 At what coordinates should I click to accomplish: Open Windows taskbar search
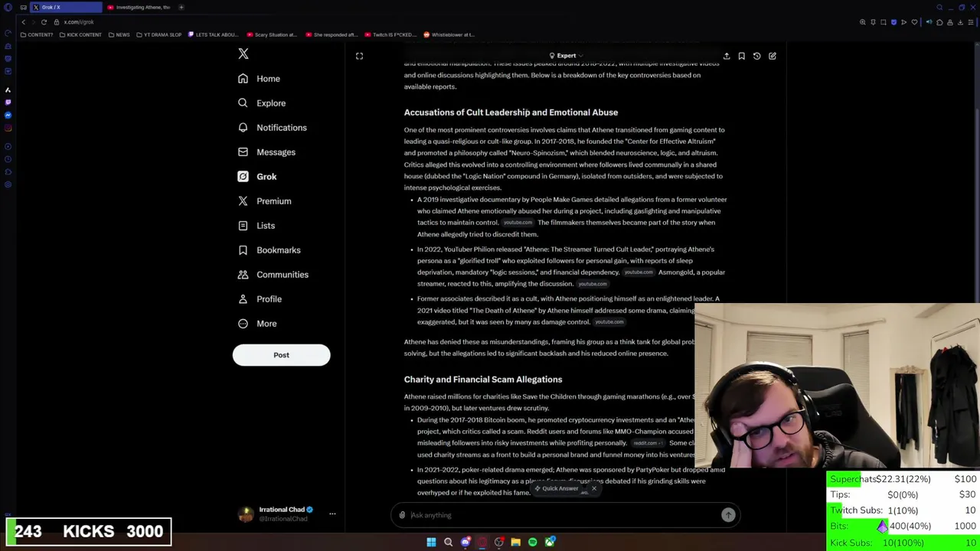click(x=448, y=542)
